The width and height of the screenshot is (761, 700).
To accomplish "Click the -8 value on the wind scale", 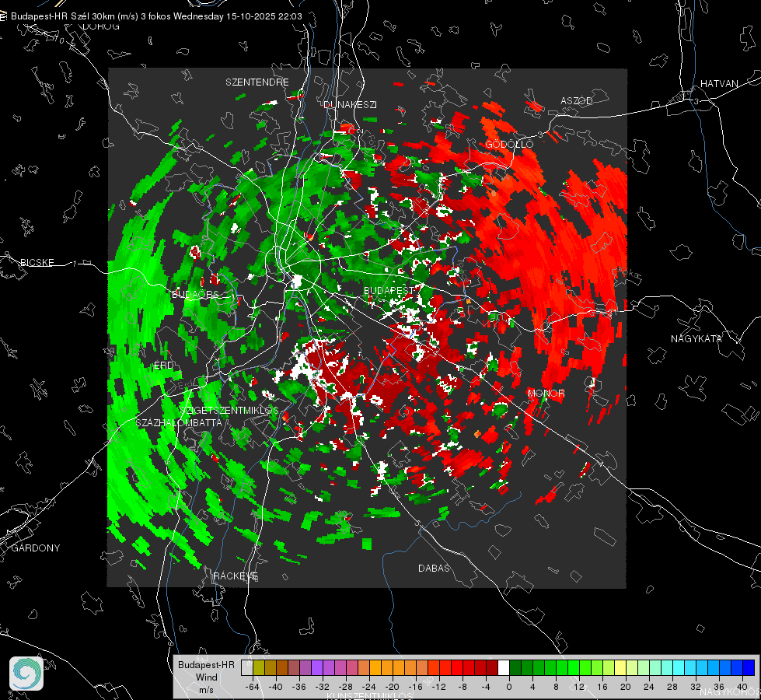I will pos(463,687).
